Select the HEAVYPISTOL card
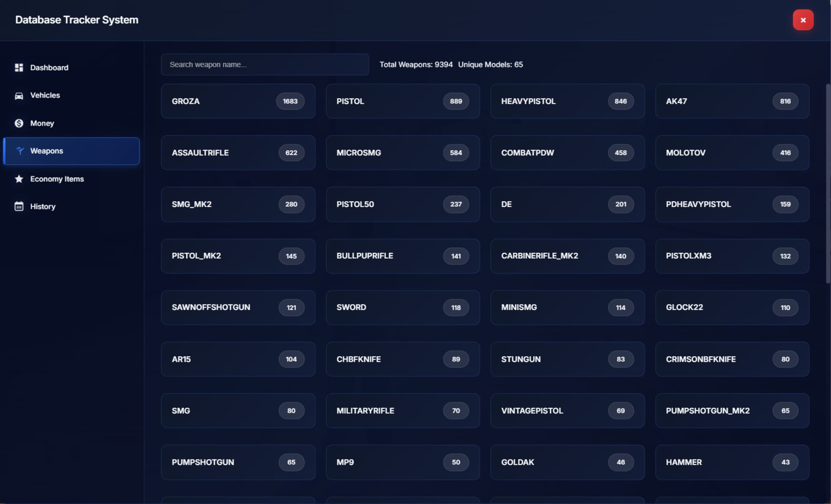 567,101
